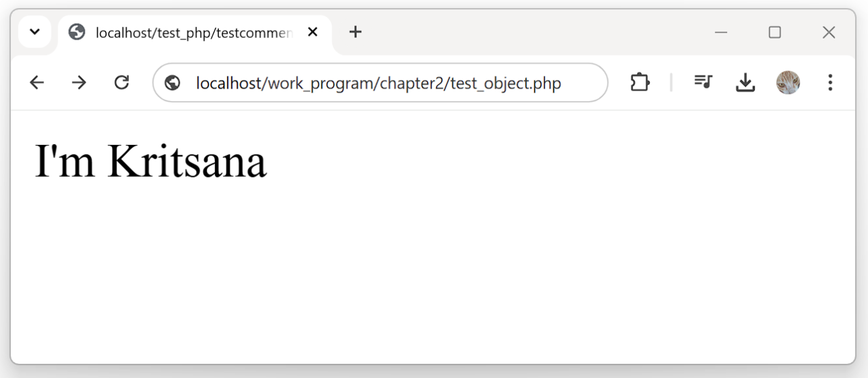The width and height of the screenshot is (868, 378).
Task: Close the browser window
Action: pyautogui.click(x=829, y=33)
